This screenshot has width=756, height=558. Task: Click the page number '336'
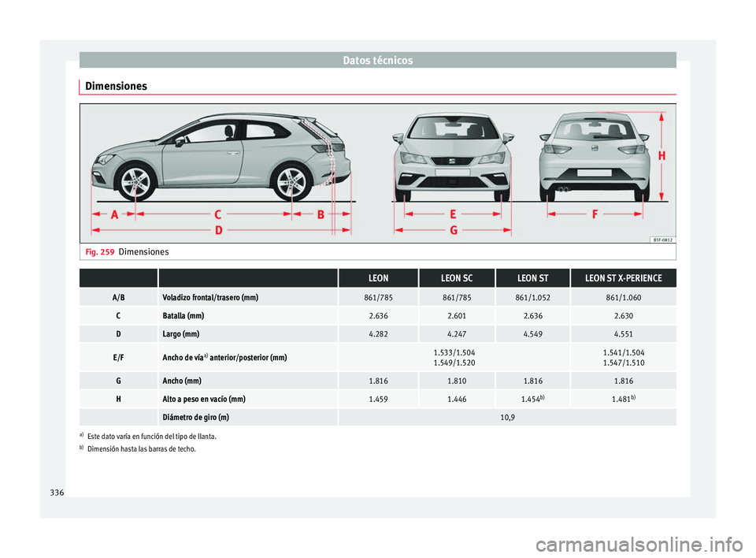point(57,493)
